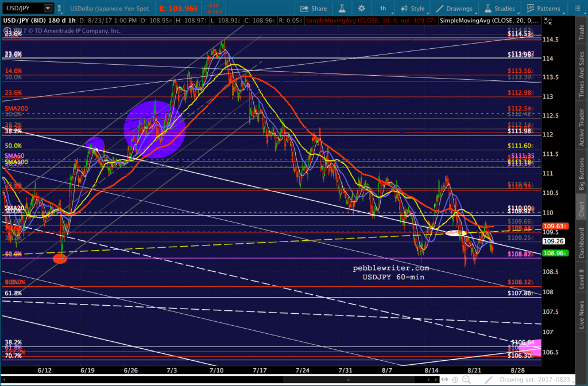Click the small purple circle drawing

[x=95, y=144]
